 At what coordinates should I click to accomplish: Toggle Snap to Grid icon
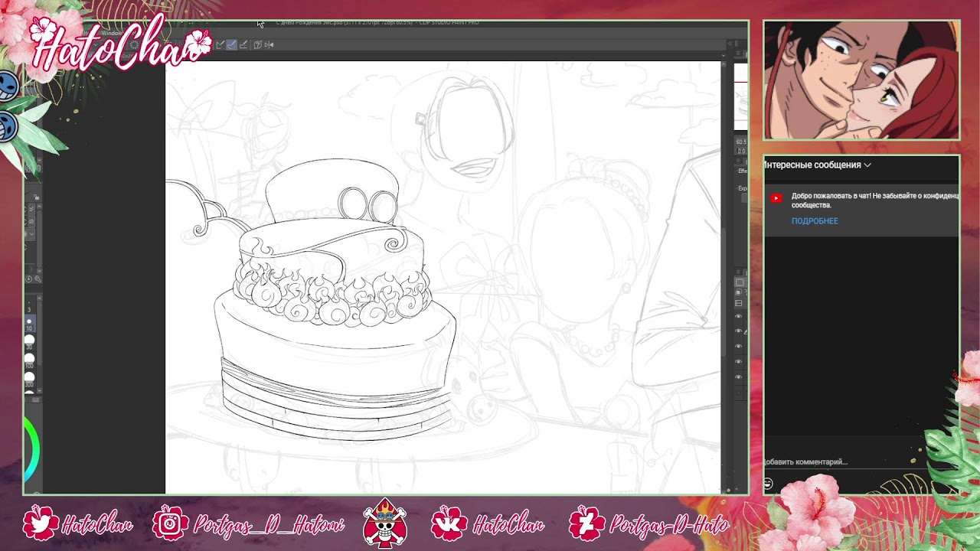(243, 44)
